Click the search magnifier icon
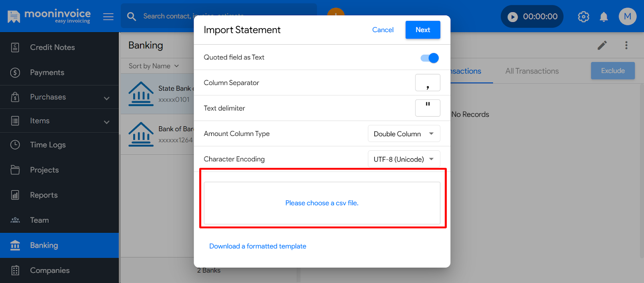 point(132,16)
